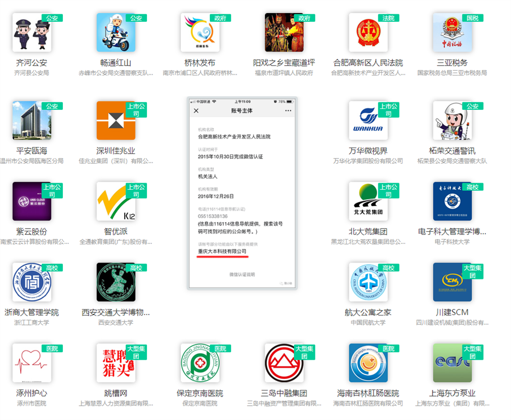Click the 微信认证说明 link

pos(242,275)
